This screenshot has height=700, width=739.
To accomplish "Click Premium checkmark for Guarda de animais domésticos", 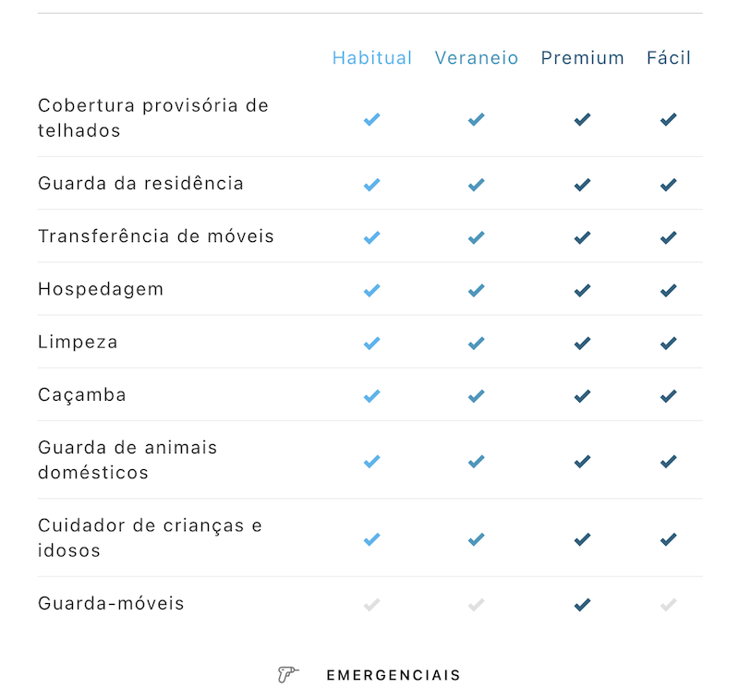I will pos(583,461).
